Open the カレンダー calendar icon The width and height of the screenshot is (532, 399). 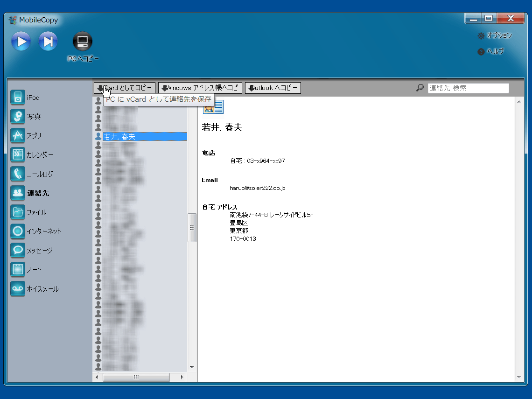click(x=18, y=155)
